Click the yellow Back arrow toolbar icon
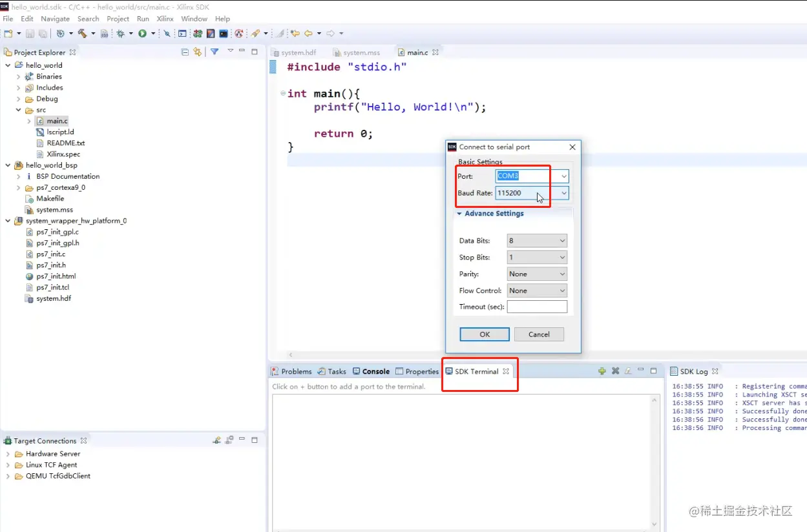Image resolution: width=807 pixels, height=532 pixels. tap(308, 34)
